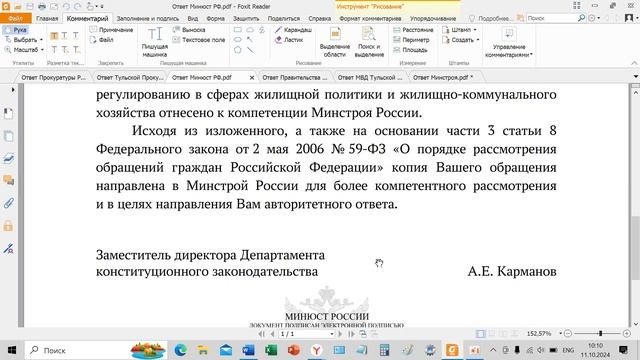Pick the arrow drawing tool
The image size is (640, 360).
click(x=250, y=40)
